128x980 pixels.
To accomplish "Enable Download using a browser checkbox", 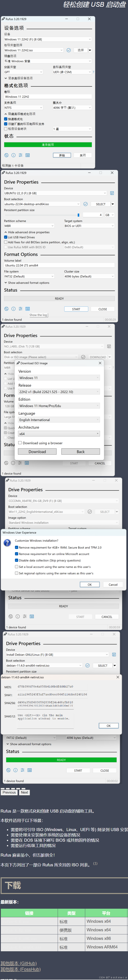I will [x=20, y=443].
